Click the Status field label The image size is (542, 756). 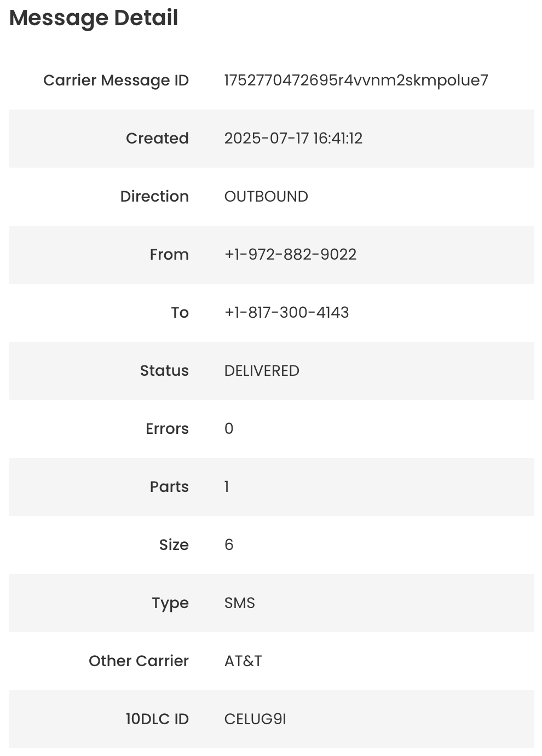coord(164,371)
